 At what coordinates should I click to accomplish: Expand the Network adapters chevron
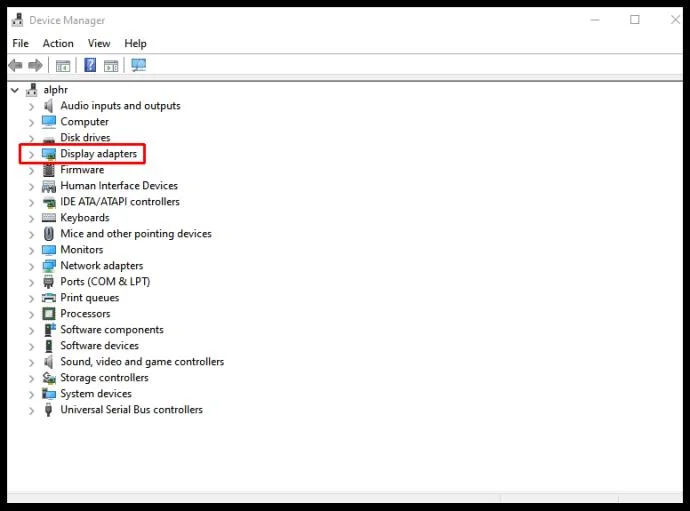click(x=31, y=266)
